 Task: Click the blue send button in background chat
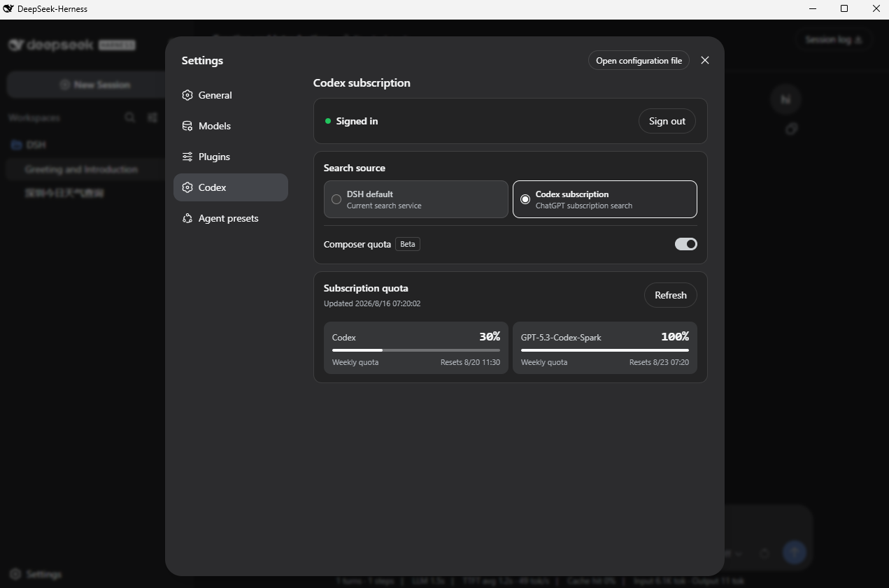794,552
